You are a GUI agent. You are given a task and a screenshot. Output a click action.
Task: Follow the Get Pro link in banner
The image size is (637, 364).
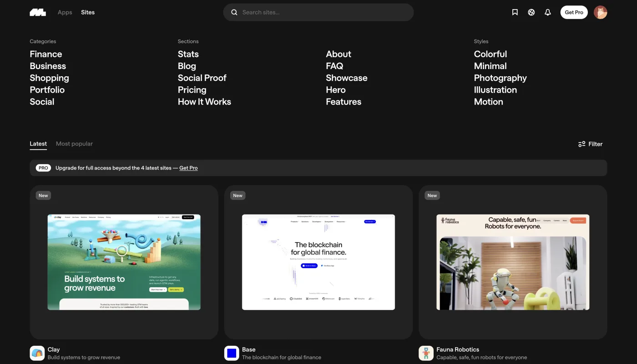click(188, 168)
